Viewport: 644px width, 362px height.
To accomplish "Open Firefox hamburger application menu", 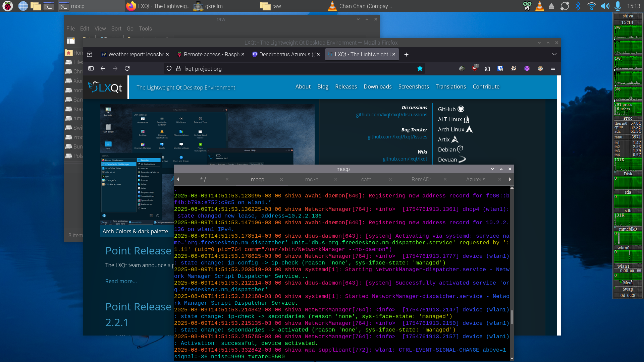I will pos(553,68).
